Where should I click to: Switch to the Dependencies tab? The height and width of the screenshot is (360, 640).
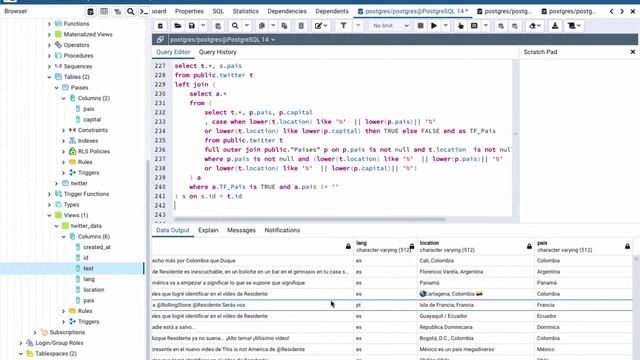tap(287, 11)
